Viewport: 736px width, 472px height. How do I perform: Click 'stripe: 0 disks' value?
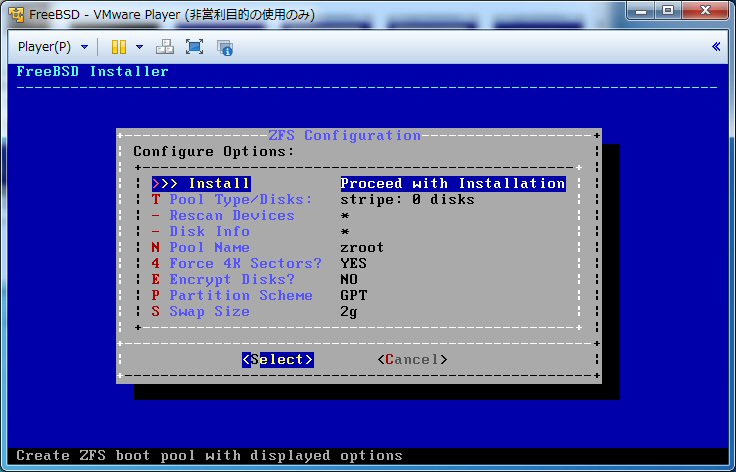407,199
